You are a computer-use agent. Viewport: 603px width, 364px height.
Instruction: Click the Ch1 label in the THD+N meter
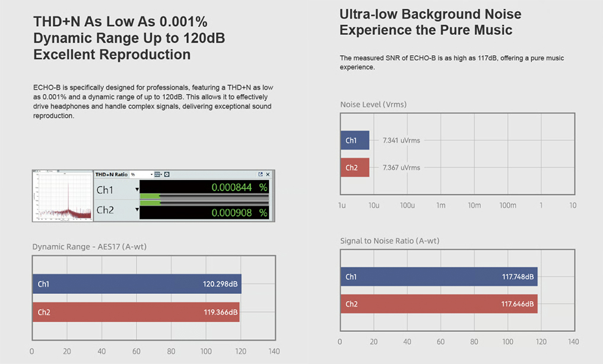point(105,190)
